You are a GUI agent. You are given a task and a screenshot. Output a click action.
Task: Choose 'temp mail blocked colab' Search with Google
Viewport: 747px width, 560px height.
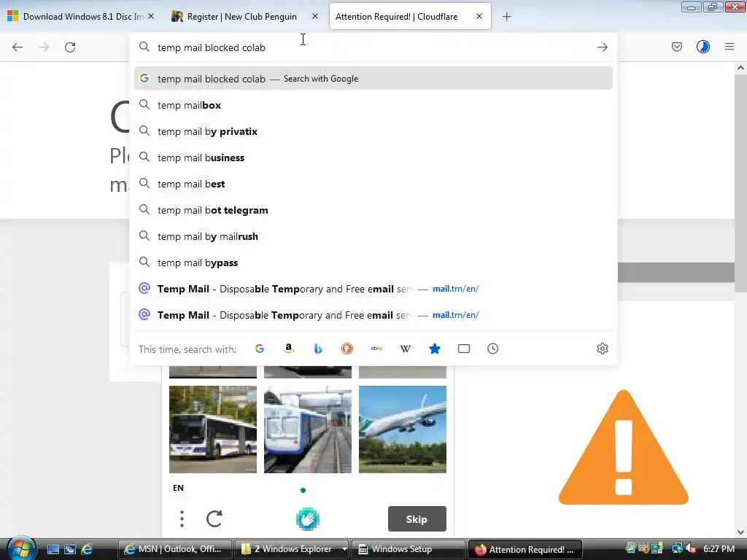373,79
